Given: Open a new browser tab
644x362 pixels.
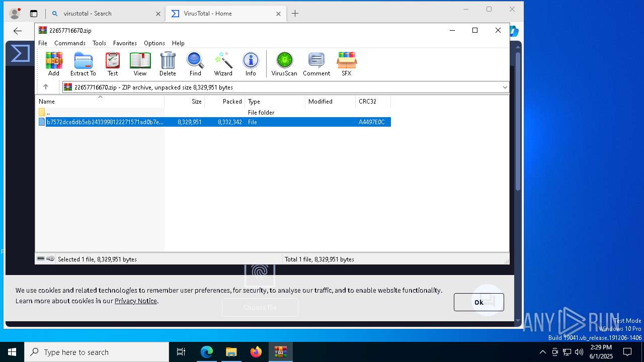Looking at the screenshot, I should 295,14.
